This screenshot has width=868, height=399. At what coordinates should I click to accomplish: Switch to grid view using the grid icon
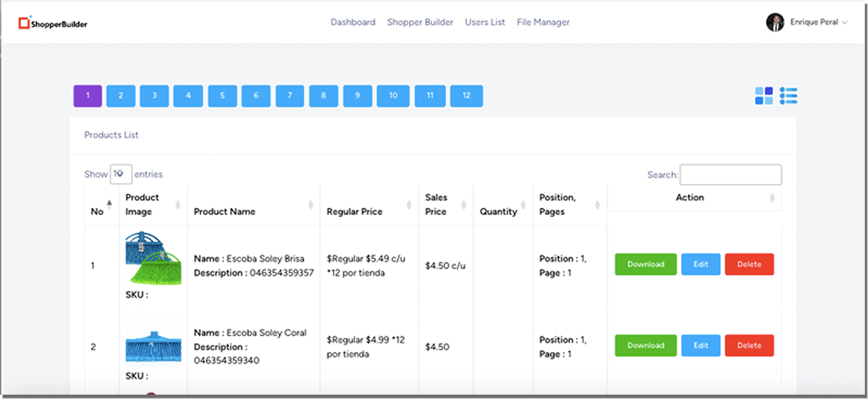pyautogui.click(x=765, y=95)
